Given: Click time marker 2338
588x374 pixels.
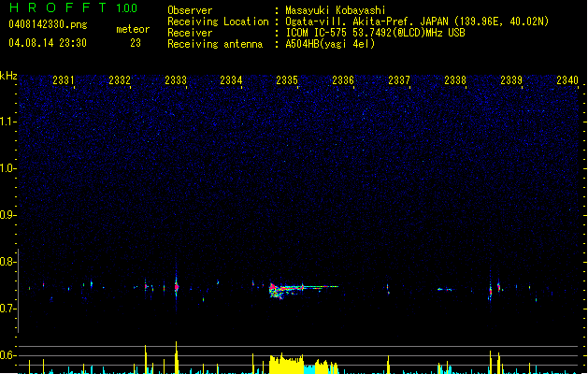Looking at the screenshot, I should tap(455, 80).
